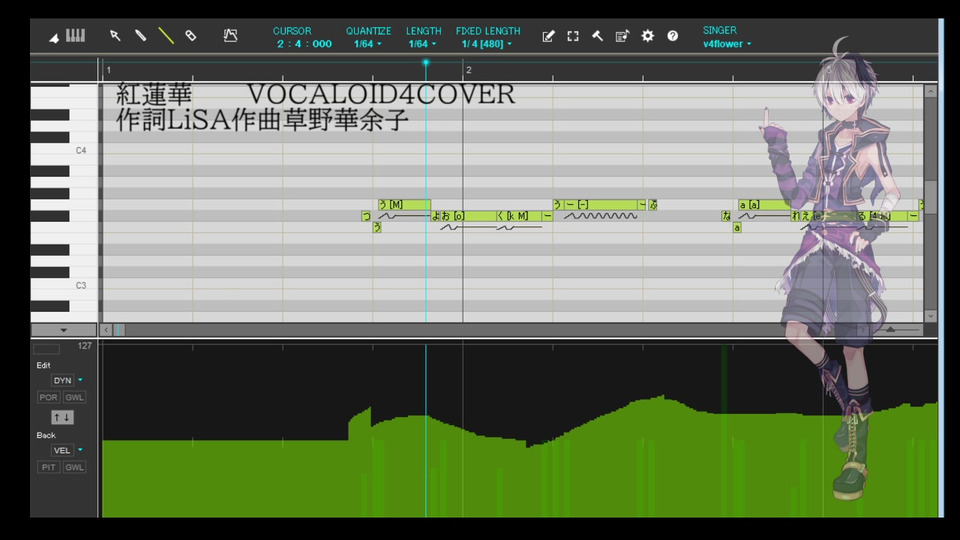
Task: Click the VEL parameter label button
Action: pos(62,450)
